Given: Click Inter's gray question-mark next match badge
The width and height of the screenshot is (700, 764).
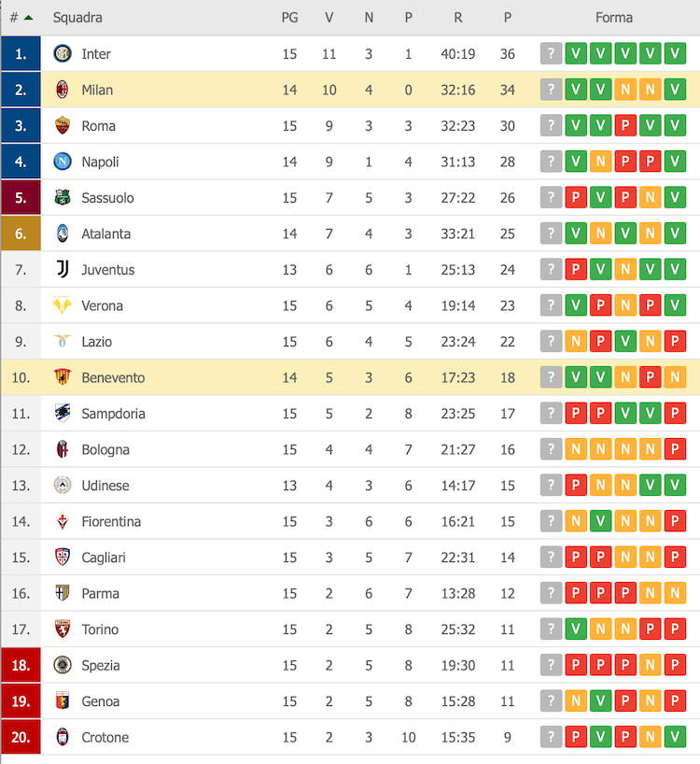Looking at the screenshot, I should tap(552, 54).
